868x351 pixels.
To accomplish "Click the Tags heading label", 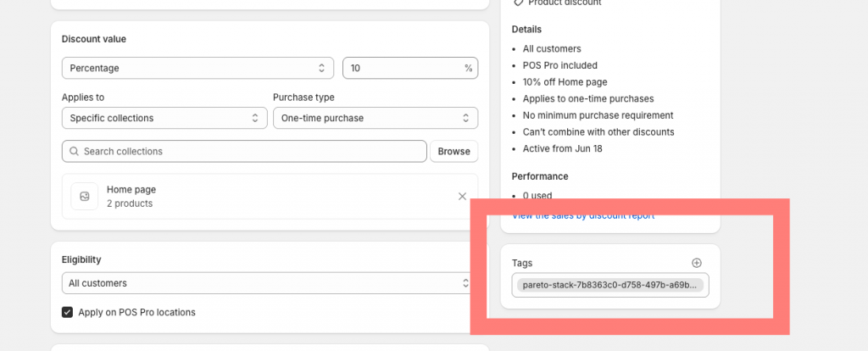I will (x=522, y=263).
